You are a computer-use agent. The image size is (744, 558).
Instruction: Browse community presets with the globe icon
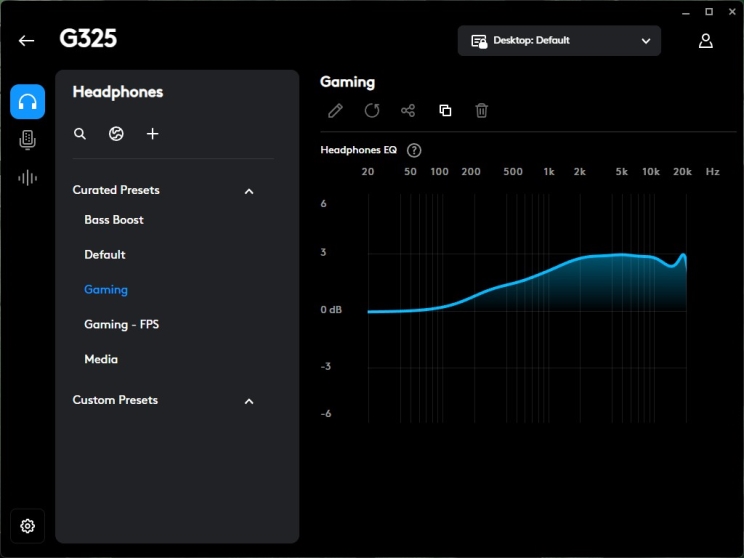(x=116, y=134)
